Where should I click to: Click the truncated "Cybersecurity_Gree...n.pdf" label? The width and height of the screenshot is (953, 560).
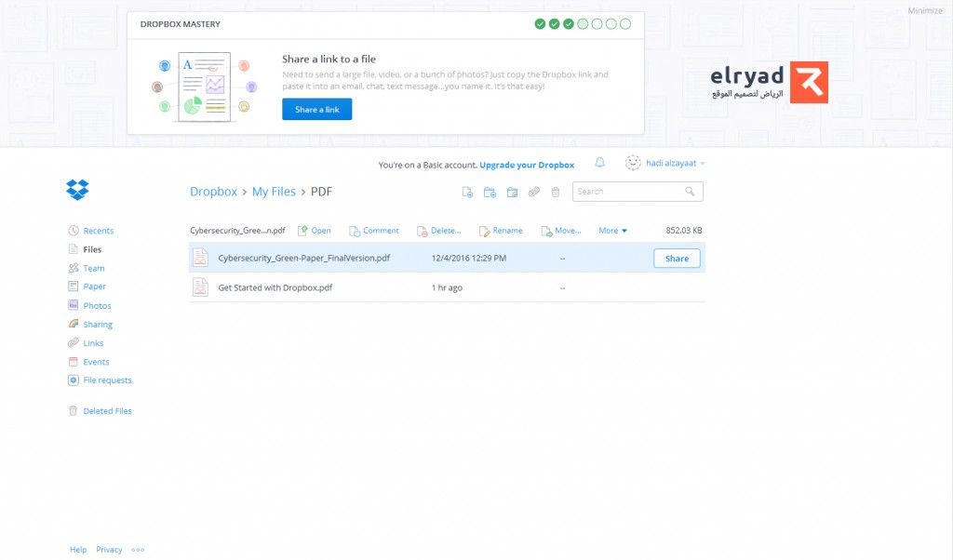pos(237,231)
